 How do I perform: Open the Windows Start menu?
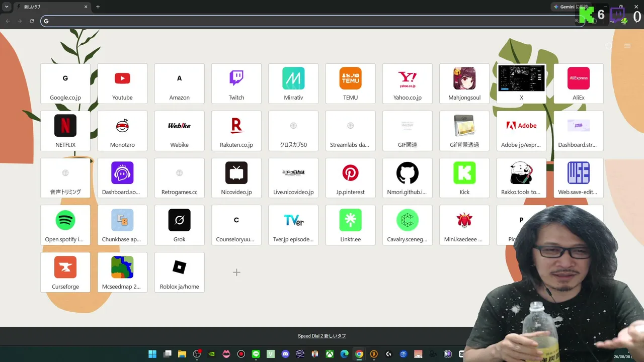tap(152, 354)
